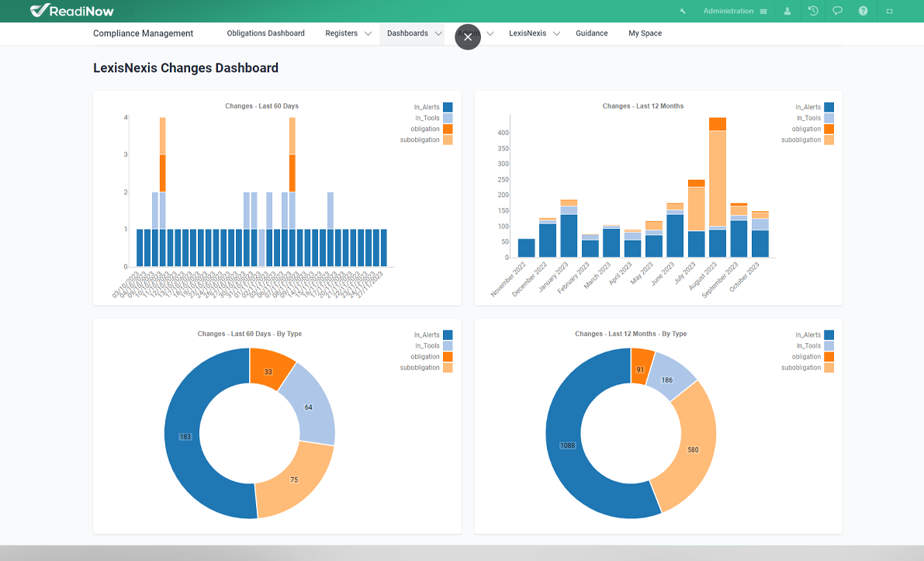Image resolution: width=924 pixels, height=561 pixels.
Task: Open the My Space tab
Action: point(645,33)
